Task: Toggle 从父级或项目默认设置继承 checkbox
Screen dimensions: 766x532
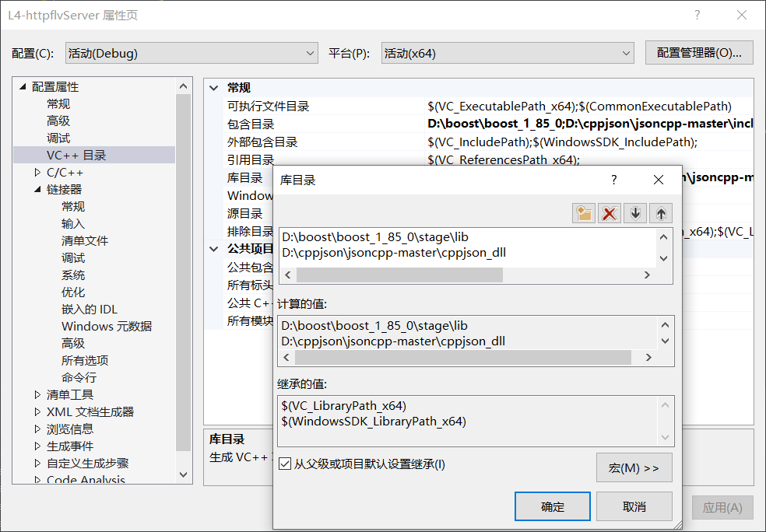Action: click(x=285, y=464)
